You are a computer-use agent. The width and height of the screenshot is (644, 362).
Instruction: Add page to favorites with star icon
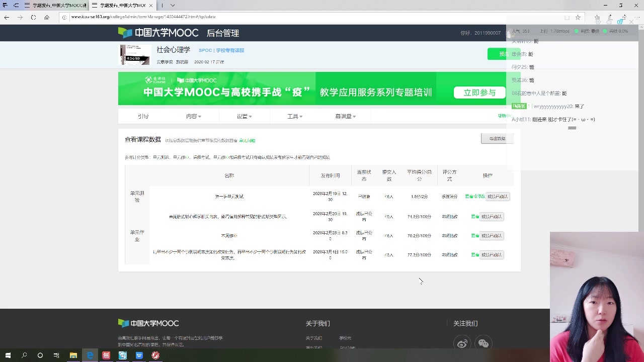click(578, 17)
